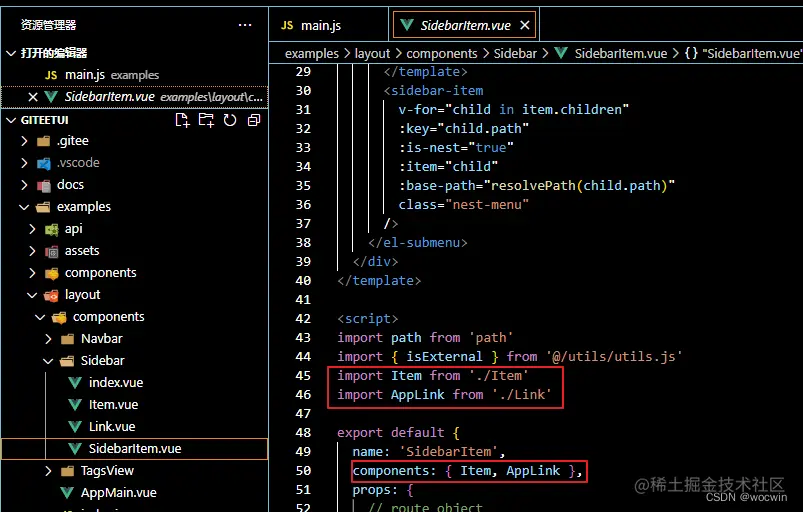Click the Vue icon on SidebarItem.vue tab
The height and width of the screenshot is (512, 803).
tap(407, 25)
